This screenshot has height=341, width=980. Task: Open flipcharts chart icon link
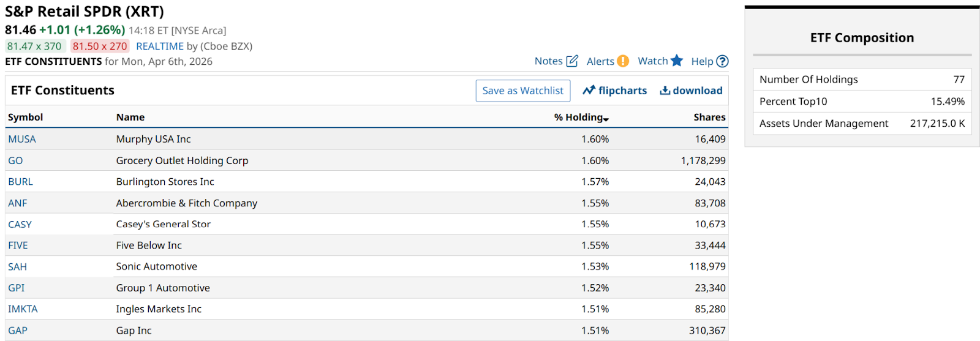point(589,91)
